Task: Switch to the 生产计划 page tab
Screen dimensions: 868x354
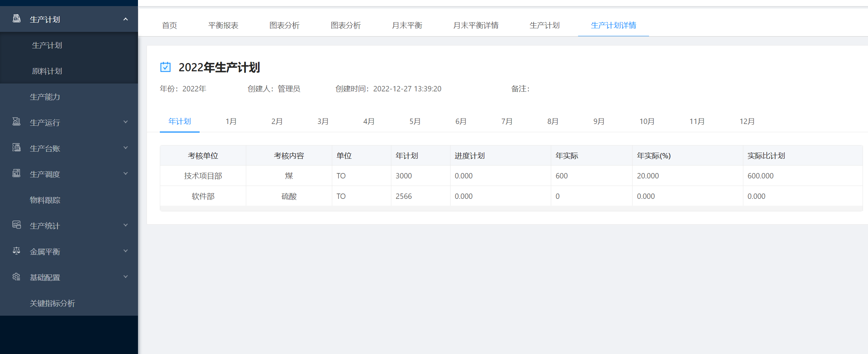Action: pos(544,25)
